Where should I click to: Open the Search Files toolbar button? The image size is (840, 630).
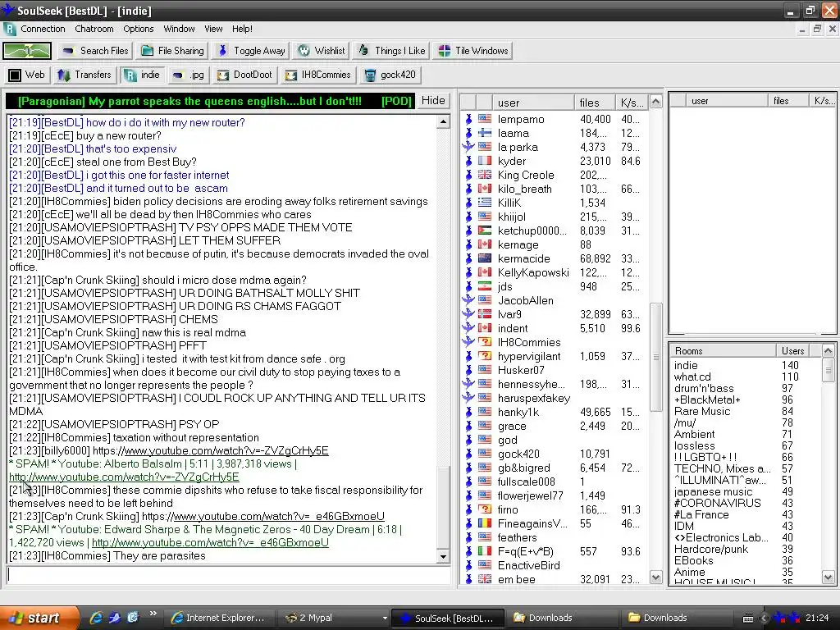click(x=95, y=51)
